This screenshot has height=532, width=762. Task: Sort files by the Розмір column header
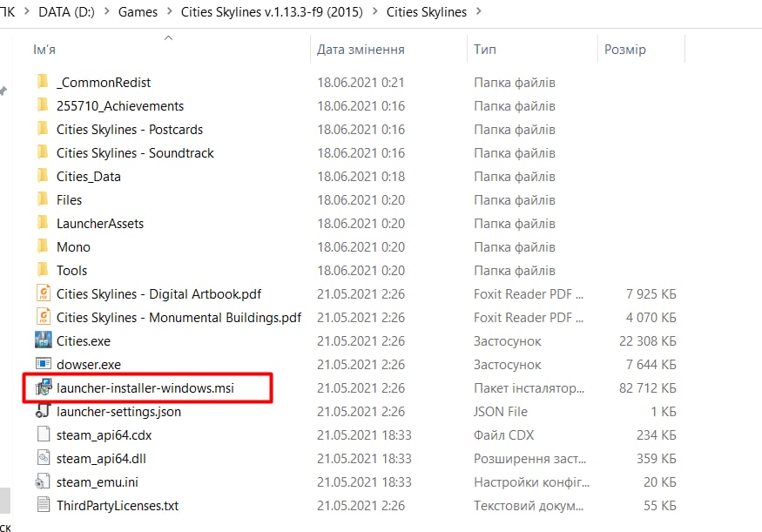(625, 50)
